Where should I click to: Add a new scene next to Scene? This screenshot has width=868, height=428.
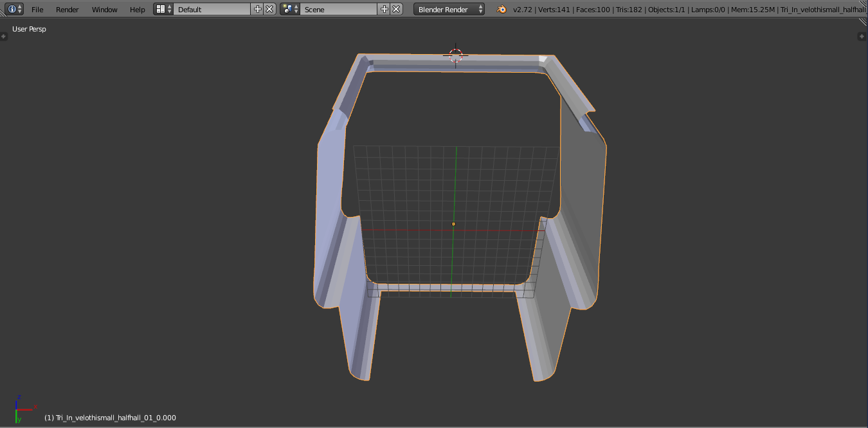384,9
